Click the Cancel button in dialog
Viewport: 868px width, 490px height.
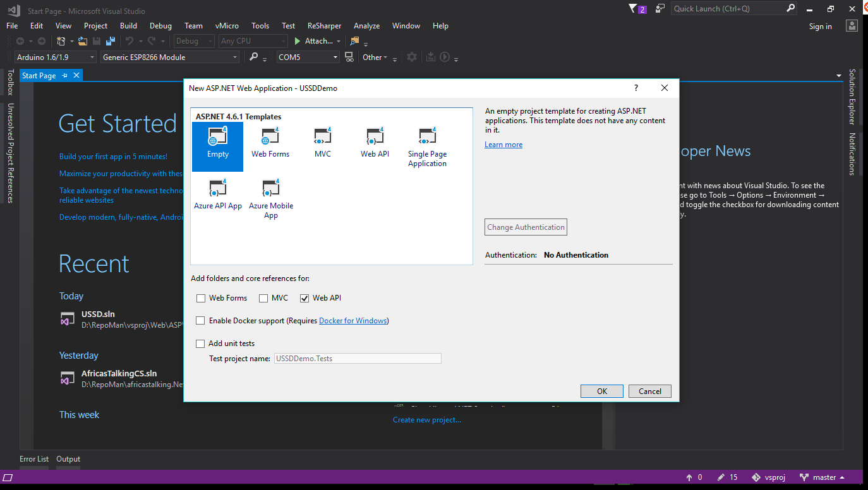tap(650, 391)
